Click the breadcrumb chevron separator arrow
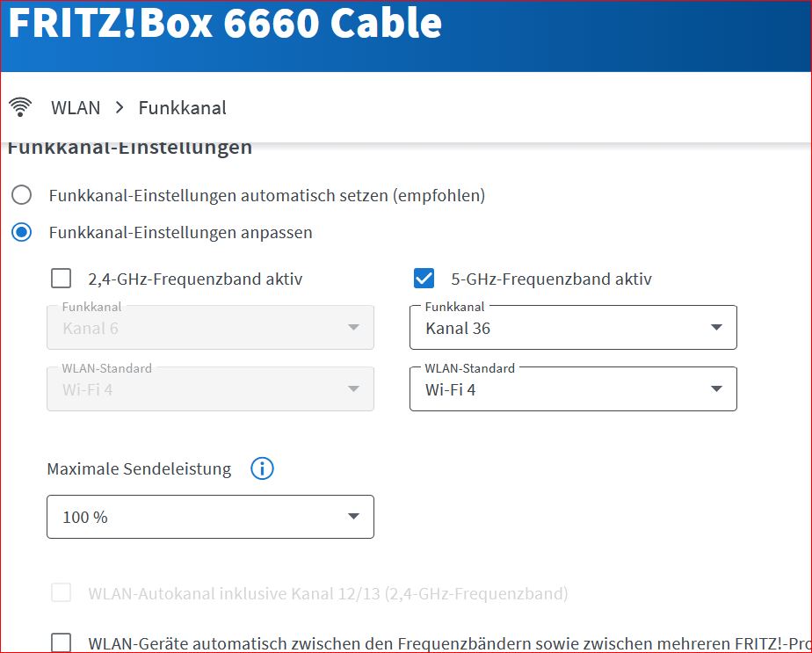The height and width of the screenshot is (653, 812). pos(120,108)
